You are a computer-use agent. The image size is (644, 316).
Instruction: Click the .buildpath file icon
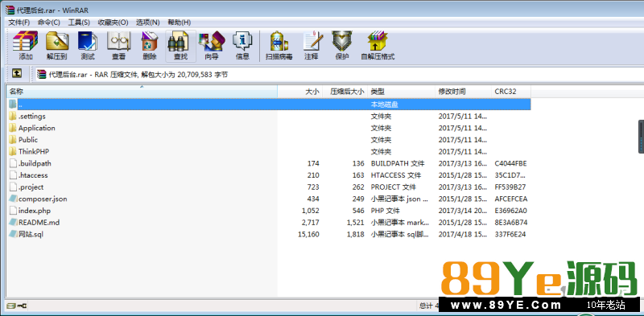13,163
